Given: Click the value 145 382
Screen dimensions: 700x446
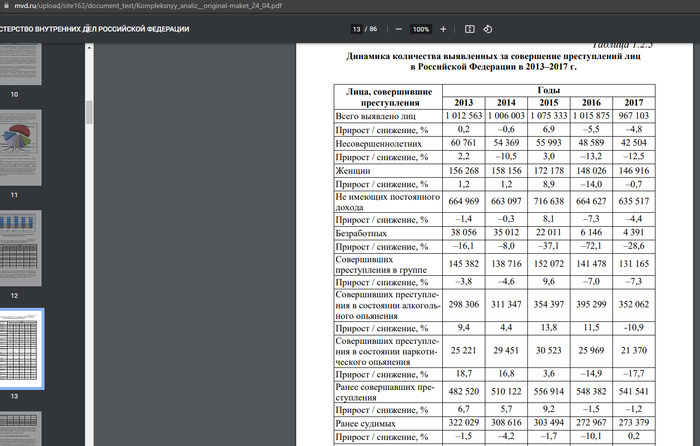Looking at the screenshot, I should (x=463, y=264).
